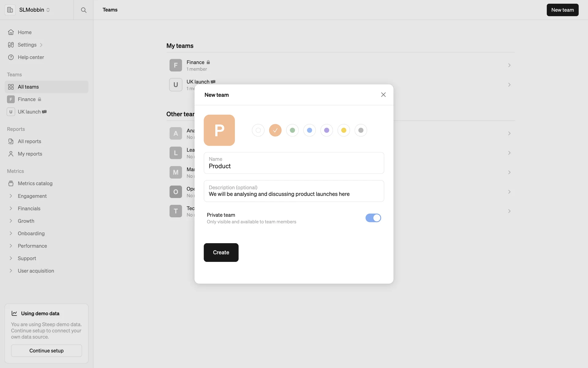
Task: Click the large P team avatar
Action: click(x=219, y=130)
